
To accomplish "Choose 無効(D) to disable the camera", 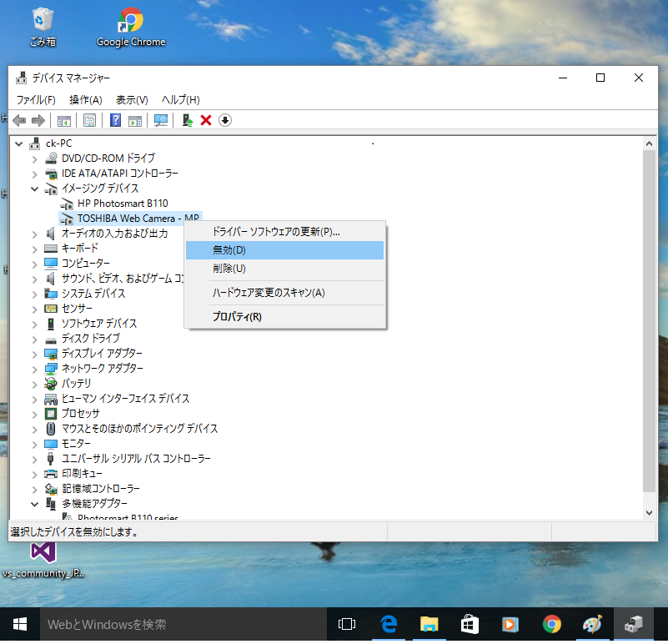I will pyautogui.click(x=284, y=250).
